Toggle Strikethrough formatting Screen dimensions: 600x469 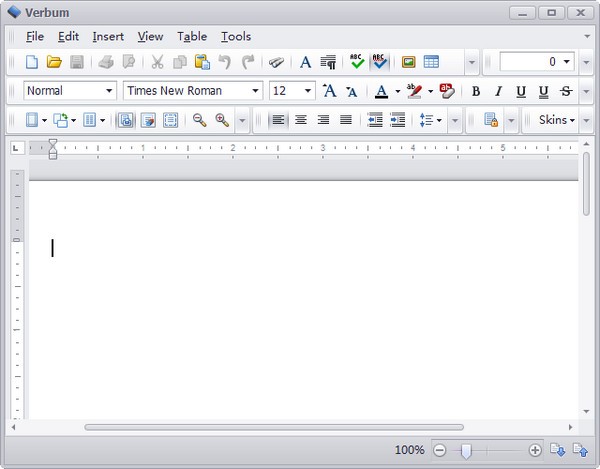click(566, 91)
